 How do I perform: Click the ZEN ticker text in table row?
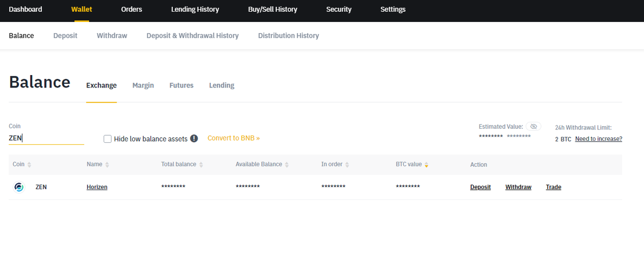(41, 187)
